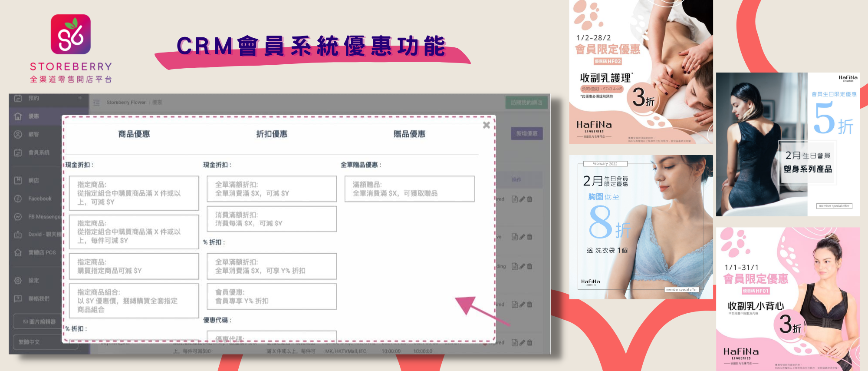Image resolution: width=868 pixels, height=371 pixels.
Task: Choose 購買指定商品可減 $Y option
Action: pos(134,266)
